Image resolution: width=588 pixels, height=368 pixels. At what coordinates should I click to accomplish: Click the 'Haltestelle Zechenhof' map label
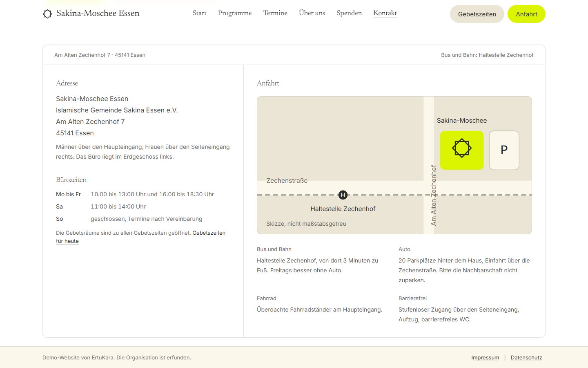[x=343, y=209]
